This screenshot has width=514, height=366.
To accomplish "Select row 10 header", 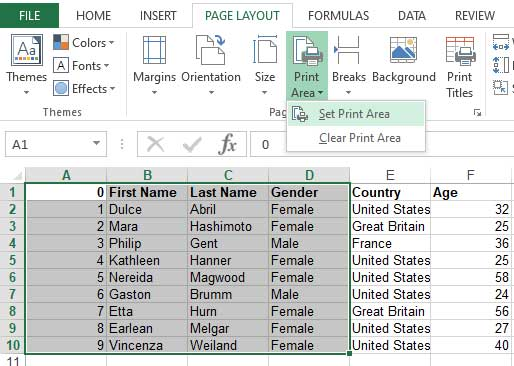I will click(x=12, y=345).
